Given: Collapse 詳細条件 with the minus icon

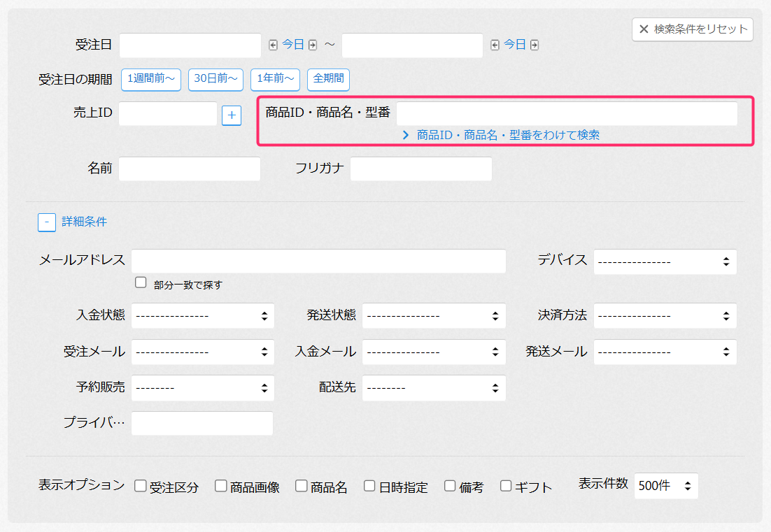Looking at the screenshot, I should click(x=47, y=222).
